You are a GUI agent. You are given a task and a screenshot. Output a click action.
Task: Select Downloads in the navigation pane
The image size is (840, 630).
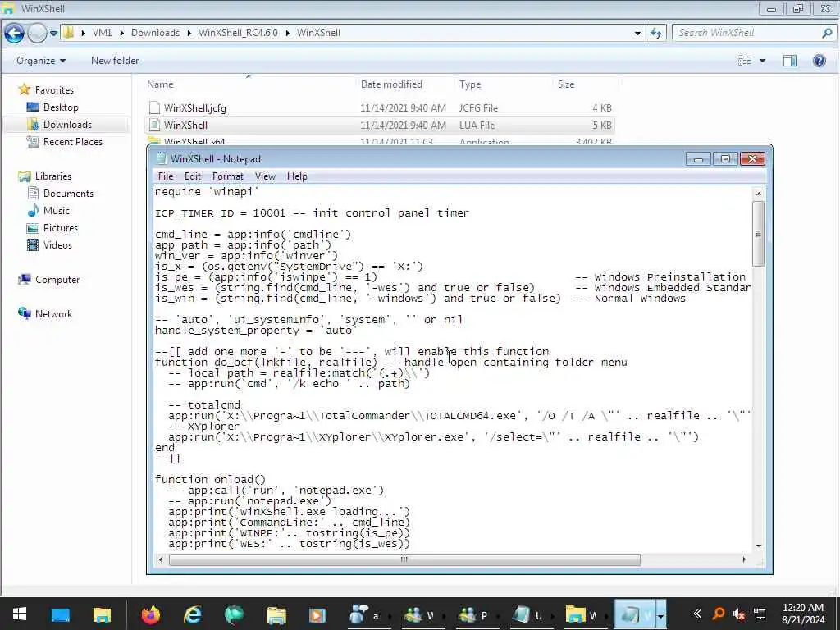(67, 125)
